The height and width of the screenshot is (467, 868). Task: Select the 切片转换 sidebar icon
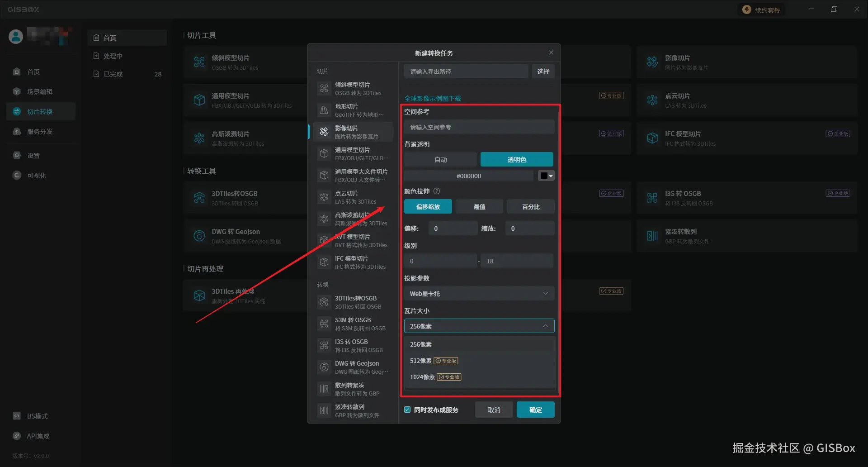tap(17, 112)
